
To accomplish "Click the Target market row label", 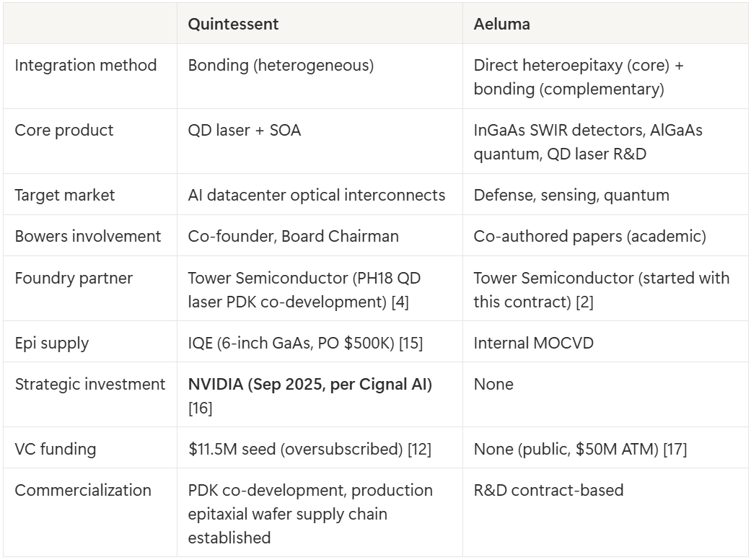I will [x=65, y=195].
